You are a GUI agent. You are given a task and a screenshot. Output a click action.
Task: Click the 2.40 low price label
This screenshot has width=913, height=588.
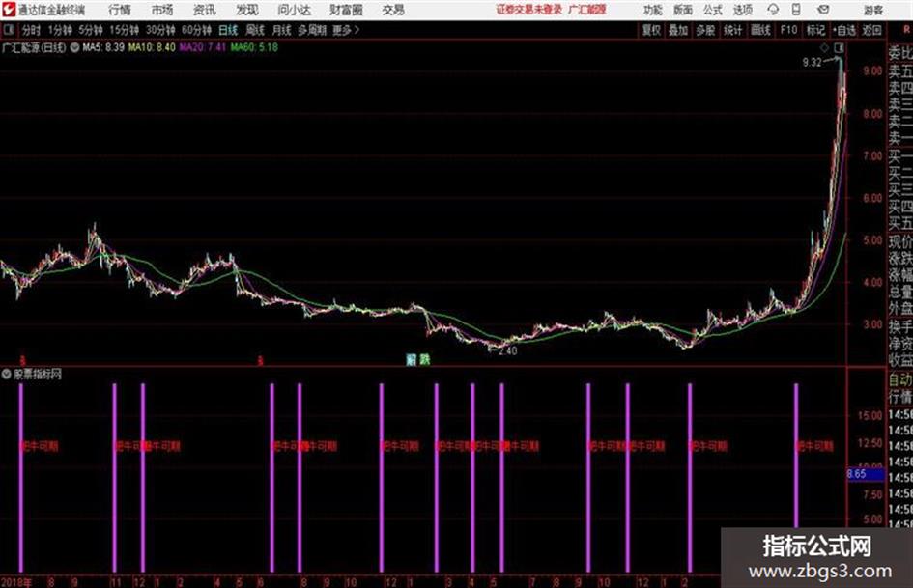pyautogui.click(x=508, y=350)
